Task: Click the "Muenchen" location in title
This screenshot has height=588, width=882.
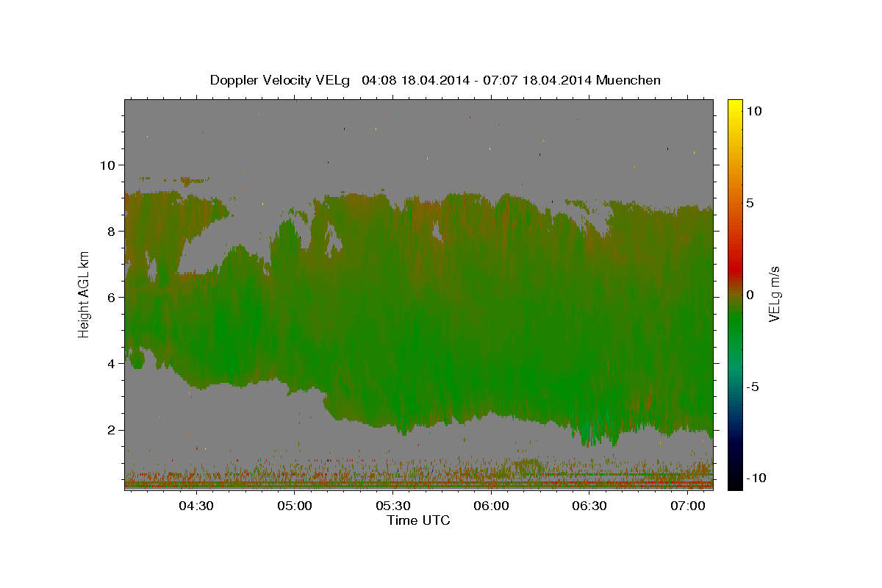Action: 628,80
